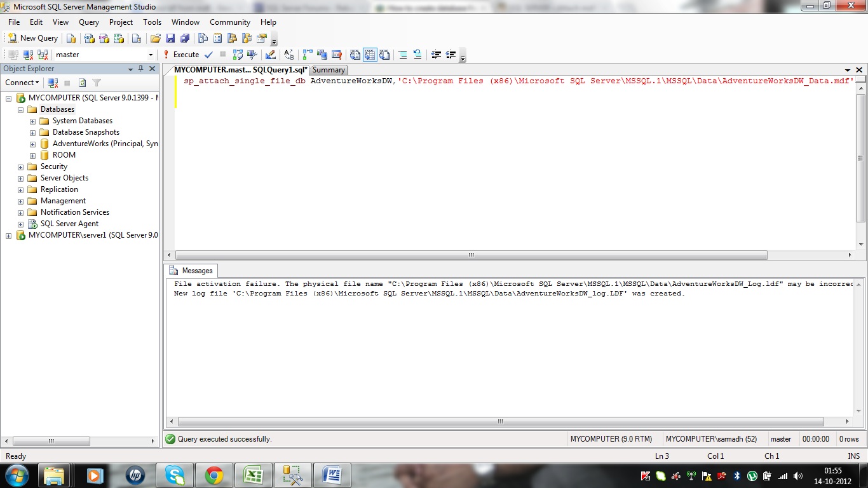The width and height of the screenshot is (868, 488).
Task: Open Excel from the taskbar
Action: [254, 475]
